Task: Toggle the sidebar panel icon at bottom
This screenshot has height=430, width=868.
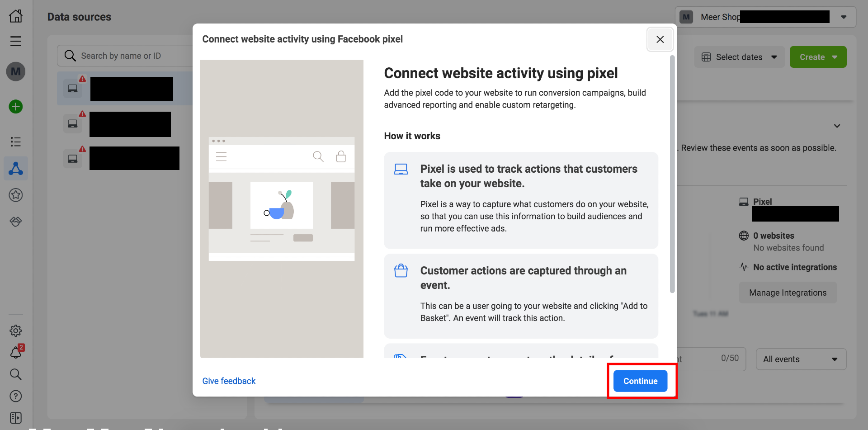Action: 16,418
